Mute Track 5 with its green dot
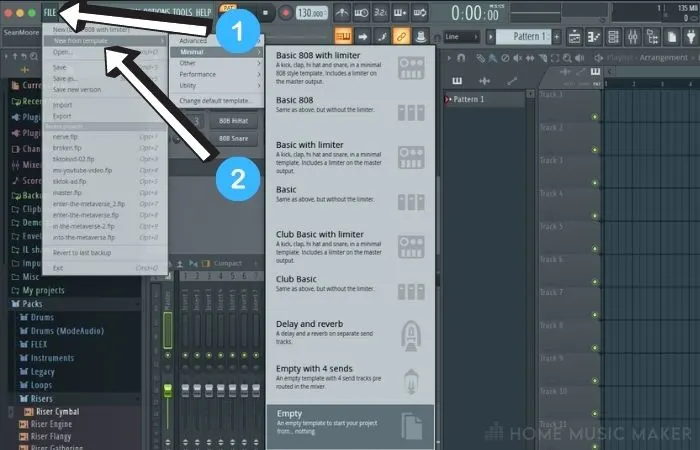700x450 pixels. (x=595, y=249)
